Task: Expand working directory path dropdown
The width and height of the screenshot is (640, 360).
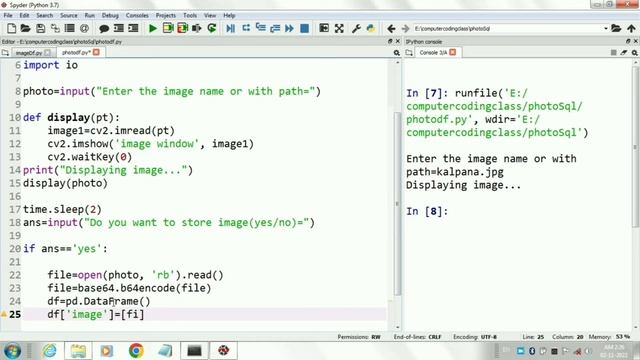Action: pos(606,29)
